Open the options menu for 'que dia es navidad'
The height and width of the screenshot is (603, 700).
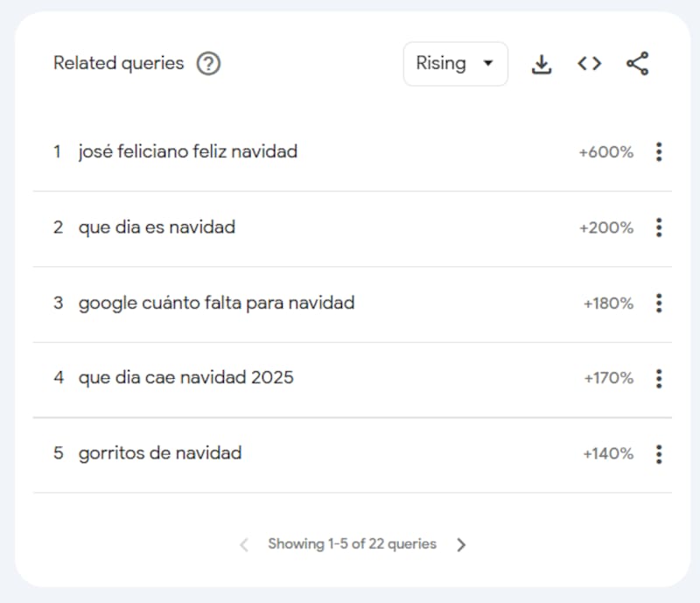[659, 228]
